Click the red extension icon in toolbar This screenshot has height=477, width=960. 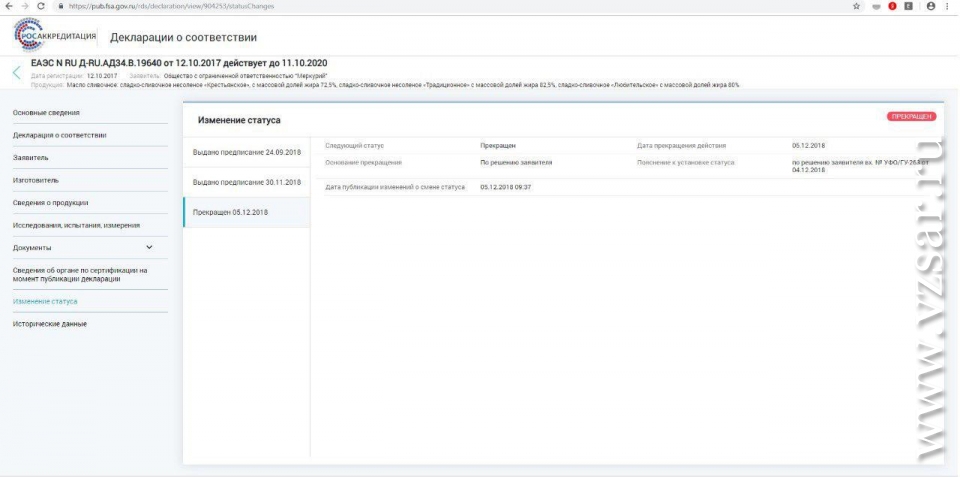pos(892,6)
